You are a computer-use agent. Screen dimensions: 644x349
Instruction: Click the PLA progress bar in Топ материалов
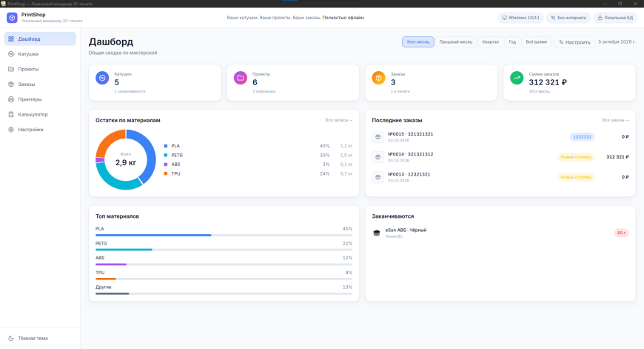tap(224, 235)
